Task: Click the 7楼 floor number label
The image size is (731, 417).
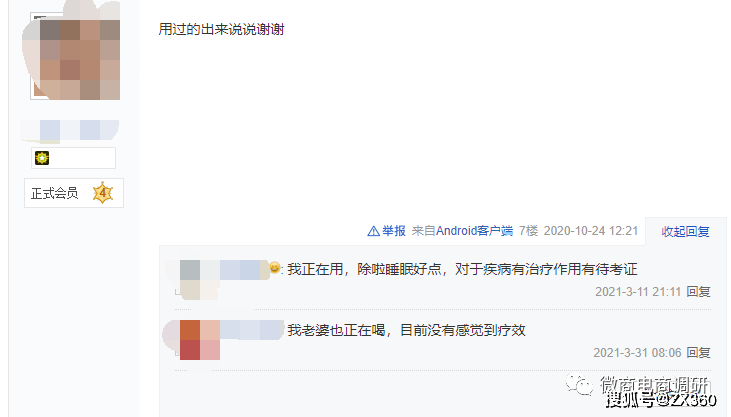Action: (x=528, y=231)
